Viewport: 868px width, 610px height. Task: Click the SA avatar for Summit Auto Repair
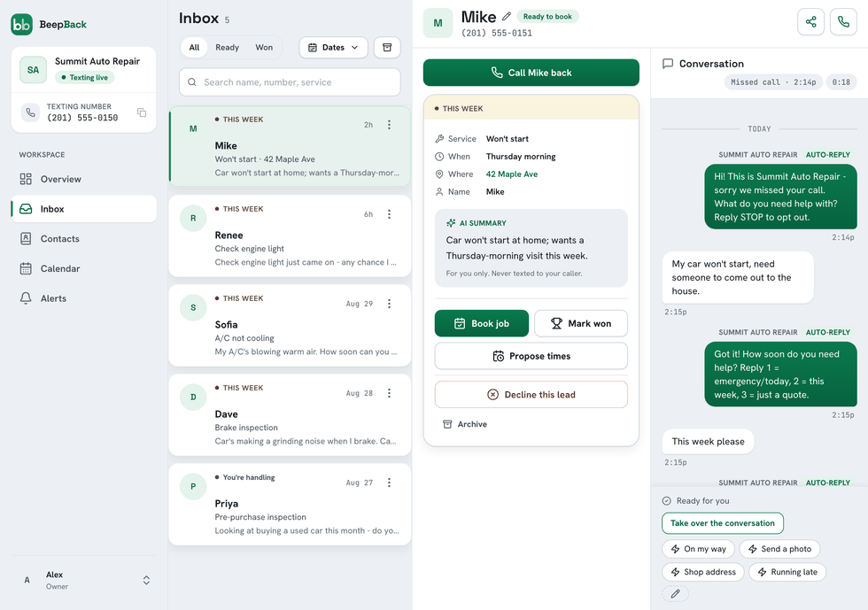tap(34, 70)
